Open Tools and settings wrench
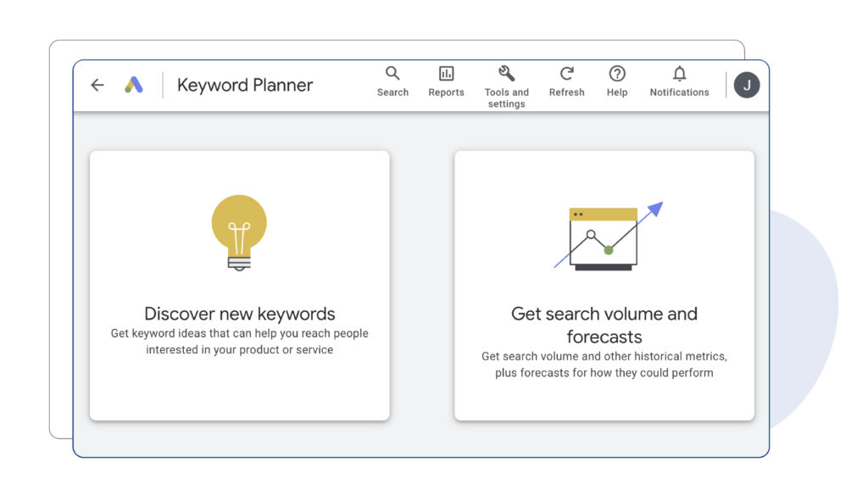This screenshot has width=868, height=490. point(507,73)
